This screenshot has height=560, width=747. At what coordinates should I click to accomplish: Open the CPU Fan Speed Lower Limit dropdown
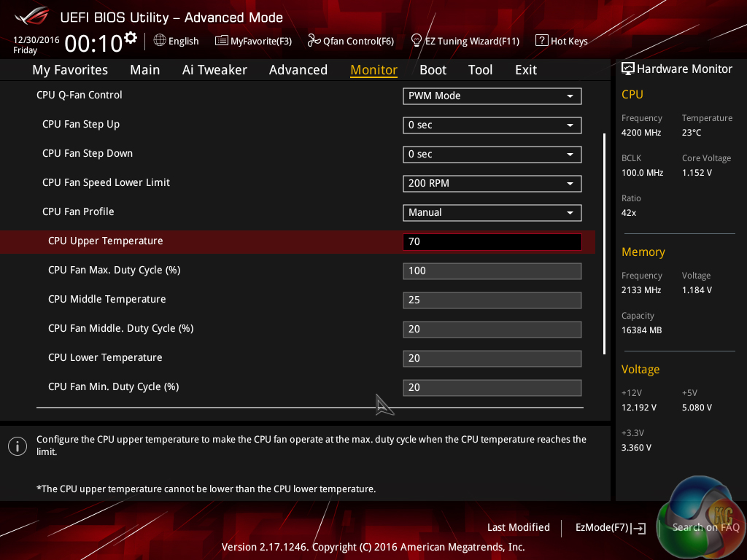click(492, 183)
